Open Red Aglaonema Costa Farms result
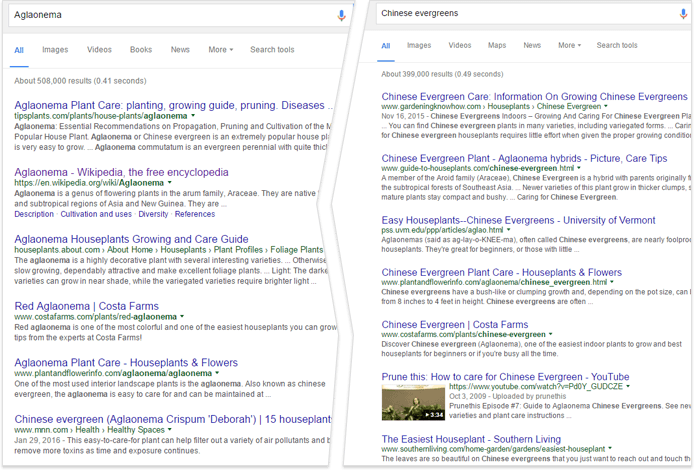This screenshot has height=470, width=694. coord(86,306)
